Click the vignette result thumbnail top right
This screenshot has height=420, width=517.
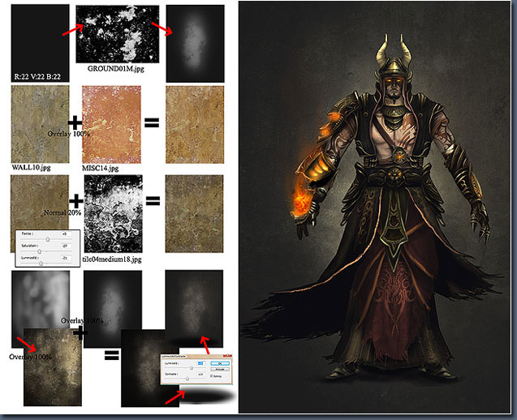pyautogui.click(x=195, y=44)
